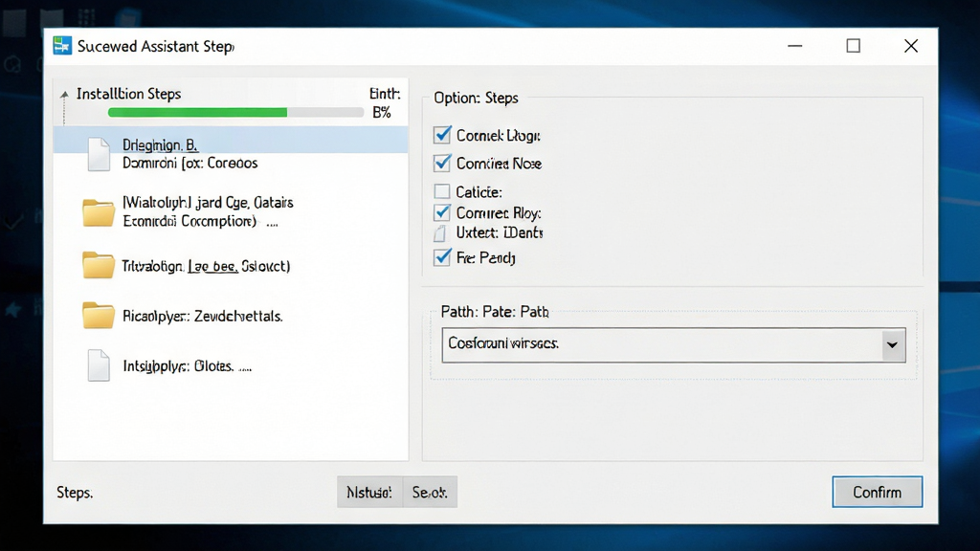Click the 'Nstuid' button
Image resolution: width=980 pixels, height=551 pixels.
coord(370,493)
